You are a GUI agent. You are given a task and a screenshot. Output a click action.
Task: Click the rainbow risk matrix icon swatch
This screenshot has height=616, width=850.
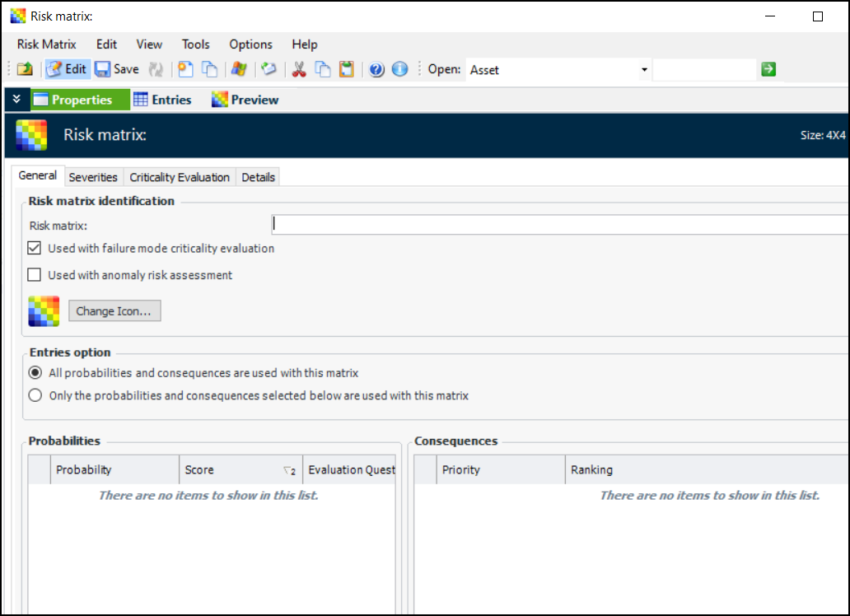pos(44,311)
